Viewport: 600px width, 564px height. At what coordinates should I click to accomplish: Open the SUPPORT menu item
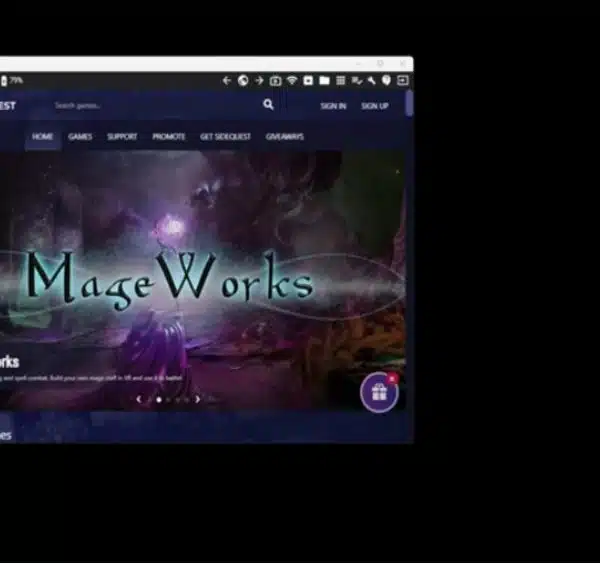(122, 137)
